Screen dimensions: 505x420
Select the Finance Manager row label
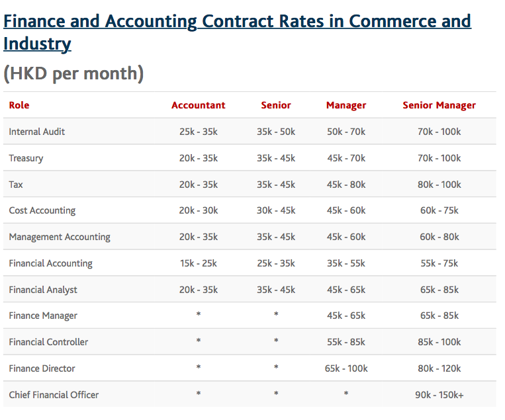click(43, 315)
